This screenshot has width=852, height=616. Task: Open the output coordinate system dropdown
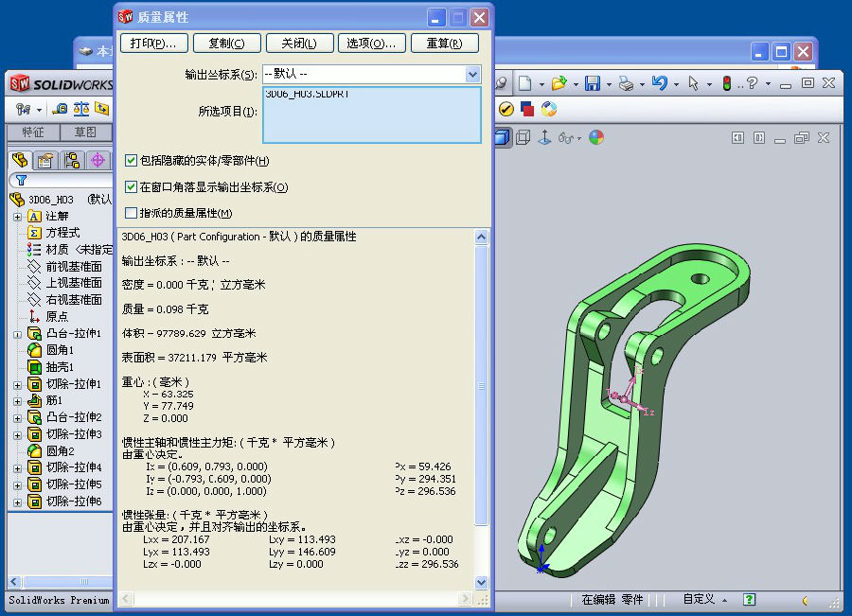[472, 74]
